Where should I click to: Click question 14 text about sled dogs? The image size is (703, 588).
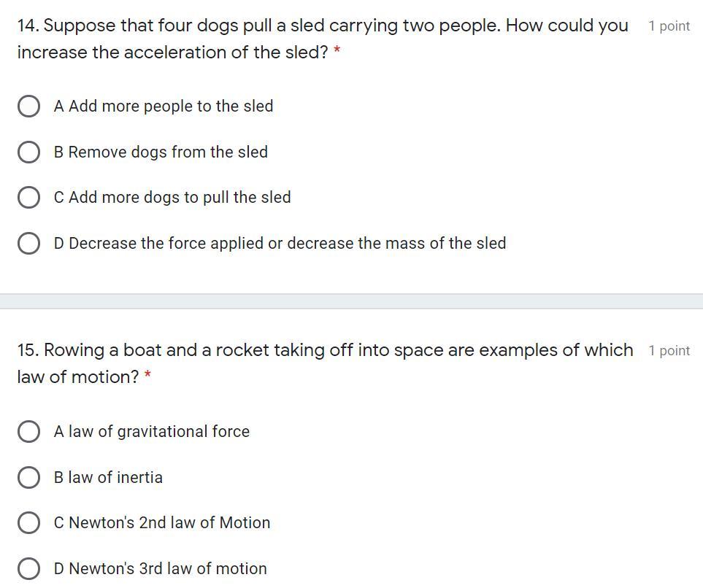321,26
